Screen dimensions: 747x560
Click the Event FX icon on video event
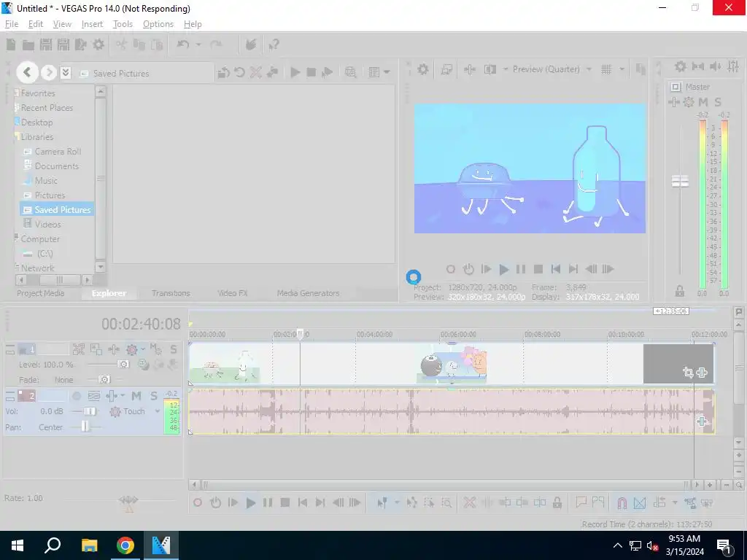coord(702,373)
